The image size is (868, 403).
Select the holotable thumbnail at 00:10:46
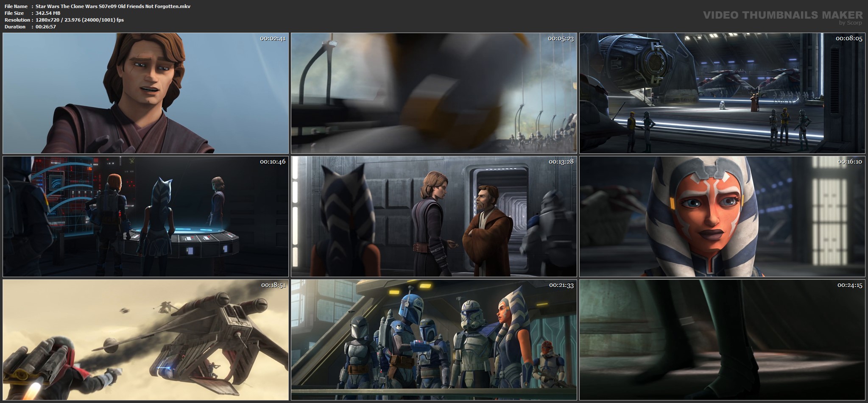(145, 217)
